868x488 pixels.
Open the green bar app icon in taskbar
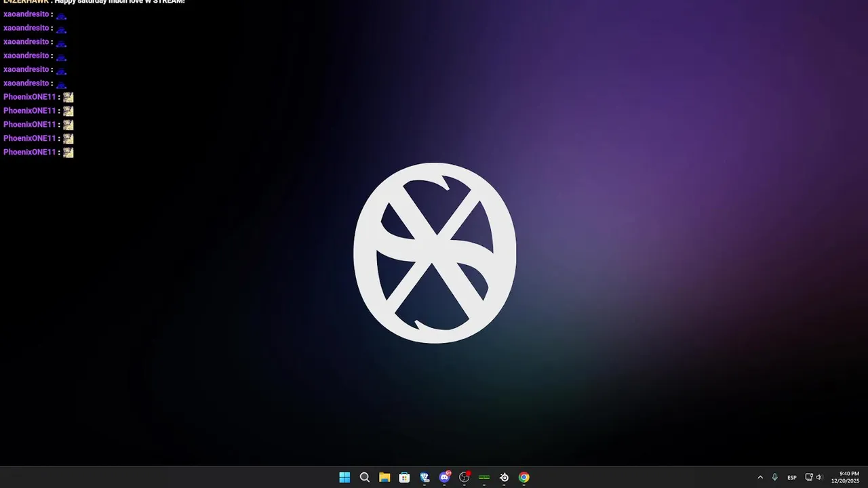point(484,477)
